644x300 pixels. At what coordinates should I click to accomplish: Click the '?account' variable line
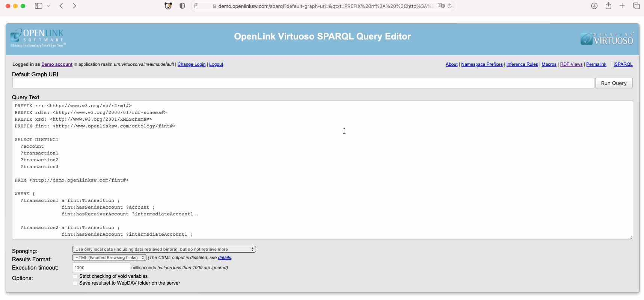(x=32, y=146)
